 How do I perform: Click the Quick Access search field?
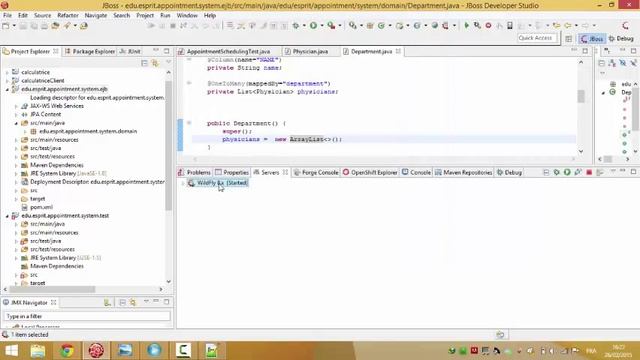537,38
